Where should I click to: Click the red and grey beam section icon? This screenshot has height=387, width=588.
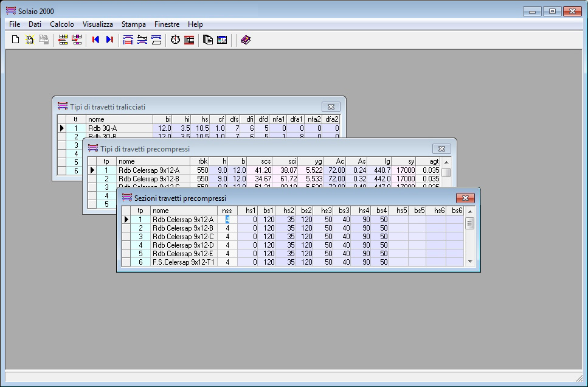[189, 40]
